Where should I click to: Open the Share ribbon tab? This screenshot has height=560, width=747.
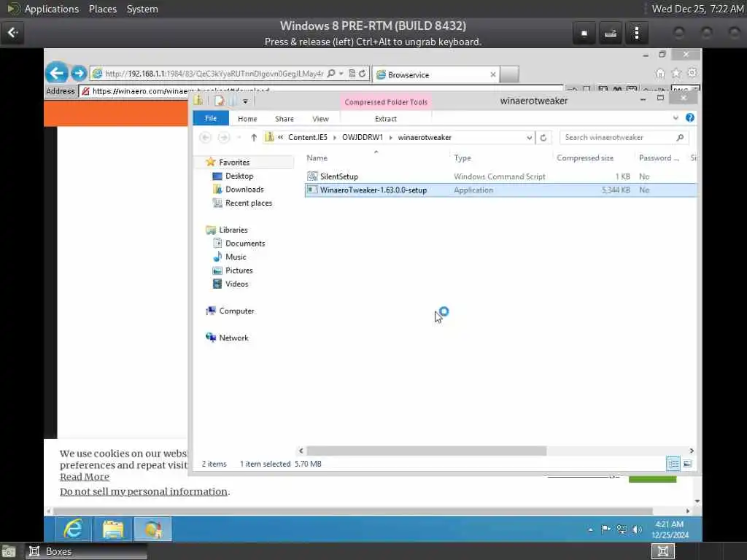[x=285, y=119]
